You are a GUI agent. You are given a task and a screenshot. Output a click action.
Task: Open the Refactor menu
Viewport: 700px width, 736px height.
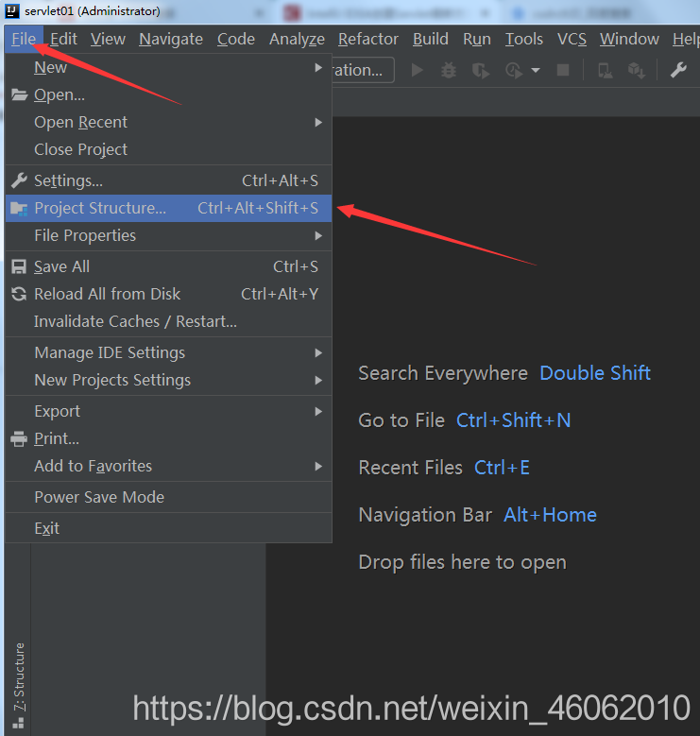[x=368, y=39]
